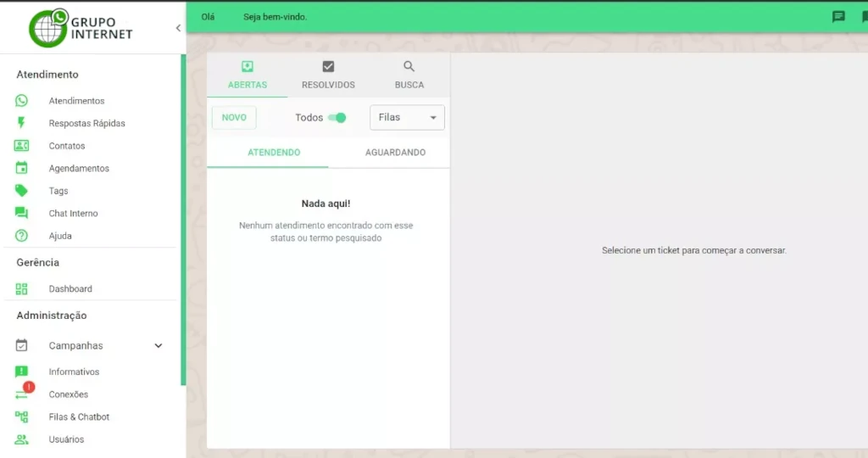Expand the Campanhas submenu arrow
The image size is (868, 458).
(x=159, y=345)
